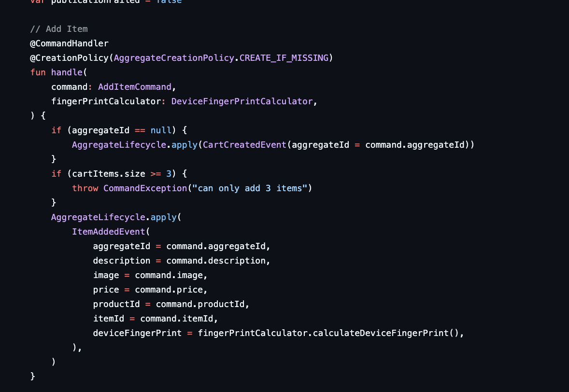This screenshot has height=392, width=569.
Task: Click the CommandException class name
Action: click(x=145, y=188)
